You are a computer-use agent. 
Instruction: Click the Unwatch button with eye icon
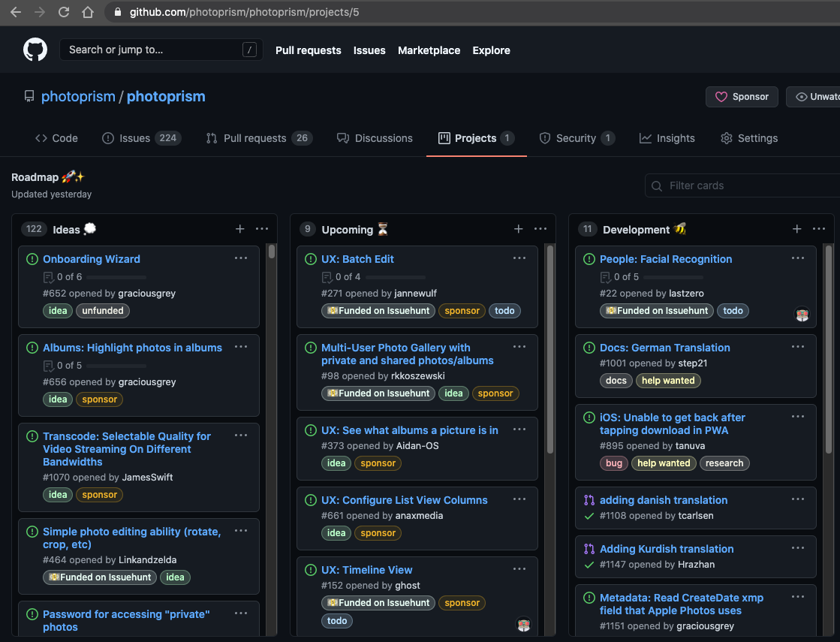[x=813, y=97]
